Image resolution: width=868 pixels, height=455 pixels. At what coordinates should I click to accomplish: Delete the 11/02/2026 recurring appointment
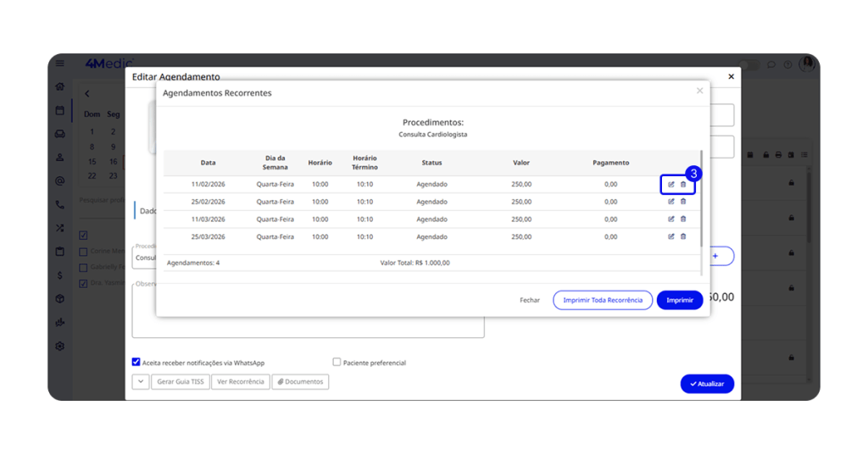tap(683, 185)
